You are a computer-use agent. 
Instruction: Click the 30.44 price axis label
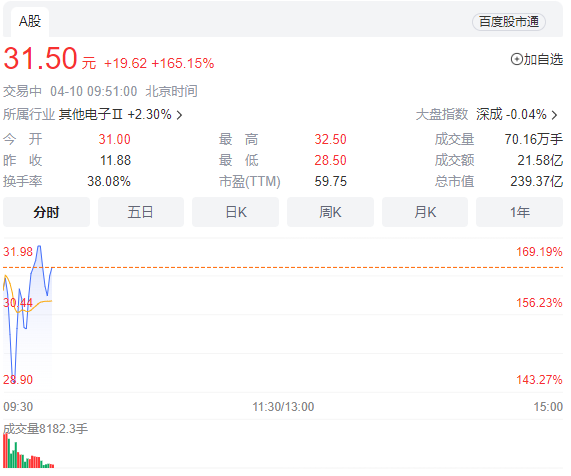(x=18, y=303)
